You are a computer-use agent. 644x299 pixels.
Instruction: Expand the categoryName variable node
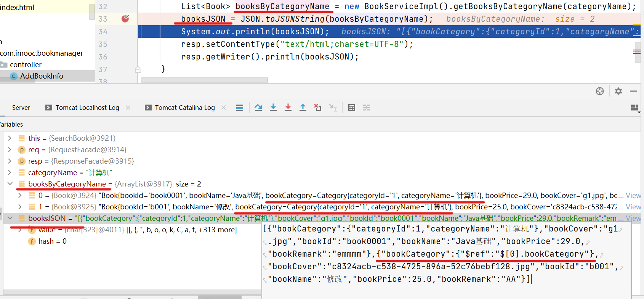[10, 172]
